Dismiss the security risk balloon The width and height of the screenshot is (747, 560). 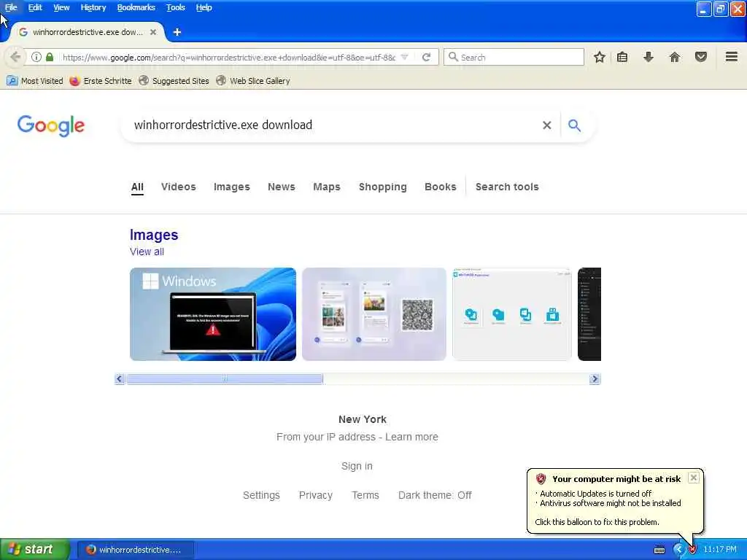click(x=694, y=478)
